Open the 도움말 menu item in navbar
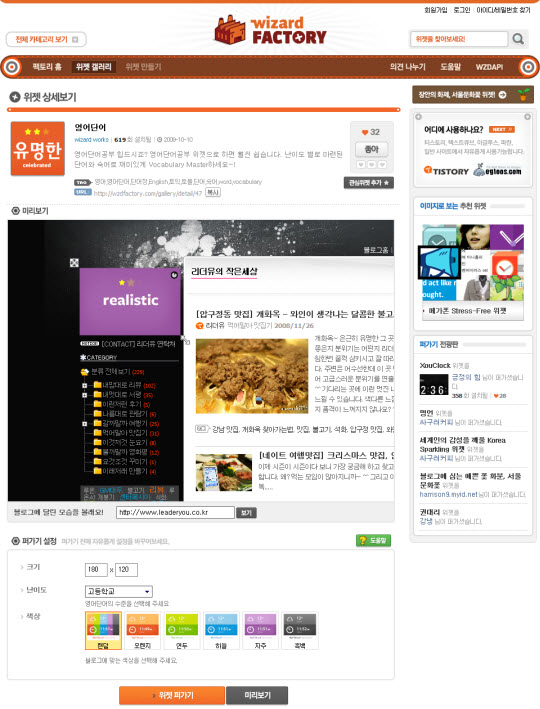 tap(450, 67)
